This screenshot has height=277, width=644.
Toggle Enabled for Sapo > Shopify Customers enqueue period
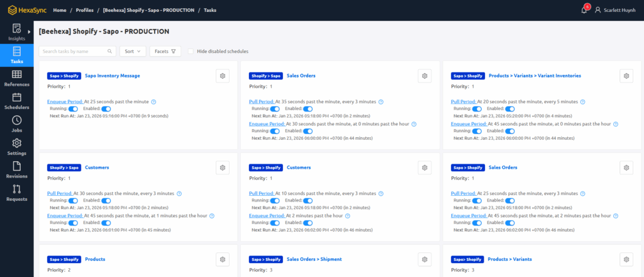click(308, 223)
